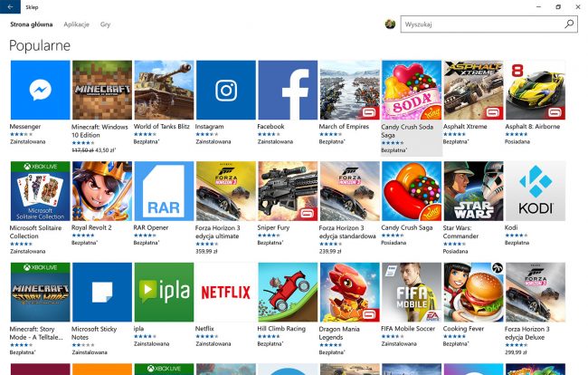The height and width of the screenshot is (375, 588).
Task: Click the ipla title text
Action: coord(138,329)
